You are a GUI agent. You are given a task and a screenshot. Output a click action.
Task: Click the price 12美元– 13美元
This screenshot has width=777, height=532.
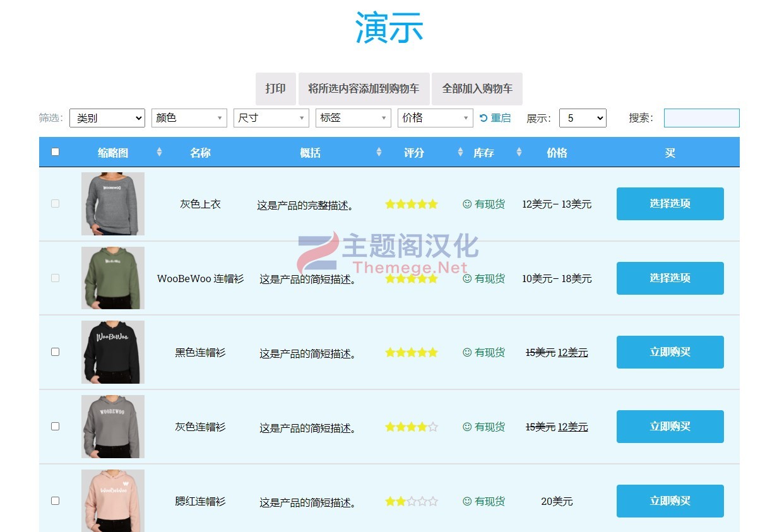(x=557, y=204)
